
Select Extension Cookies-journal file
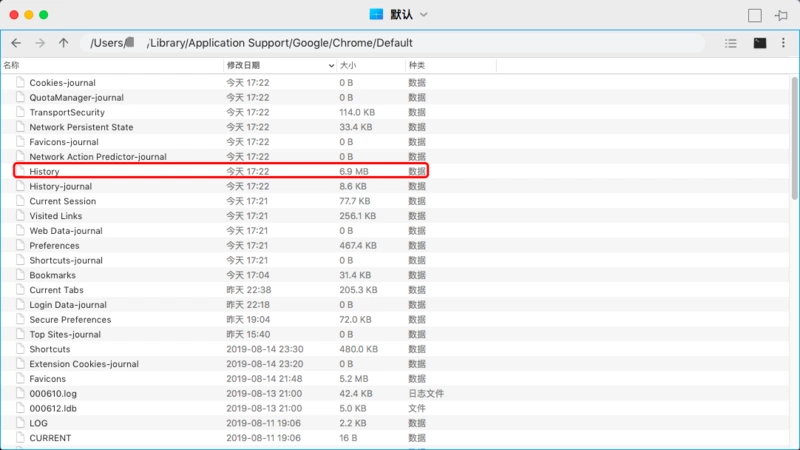pyautogui.click(x=84, y=364)
